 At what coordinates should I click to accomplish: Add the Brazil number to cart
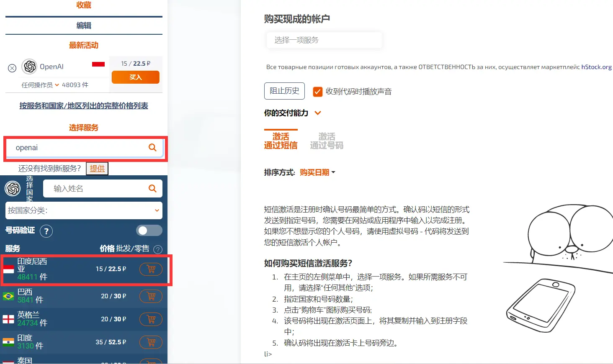click(x=151, y=296)
